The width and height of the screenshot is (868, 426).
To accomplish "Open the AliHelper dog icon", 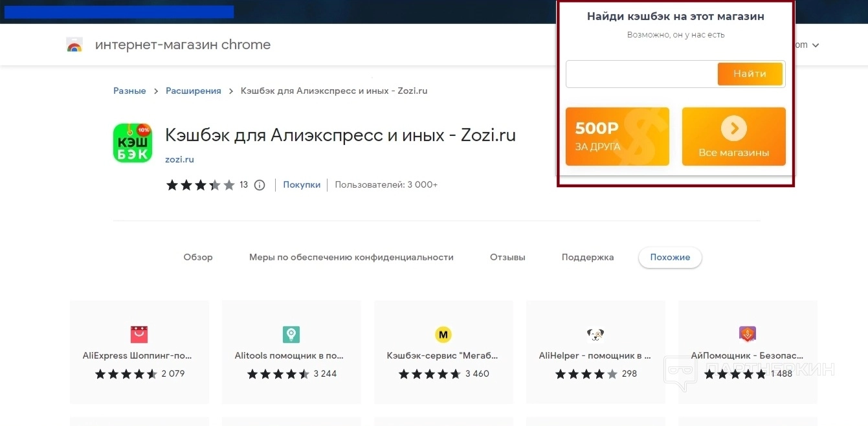I will coord(595,334).
